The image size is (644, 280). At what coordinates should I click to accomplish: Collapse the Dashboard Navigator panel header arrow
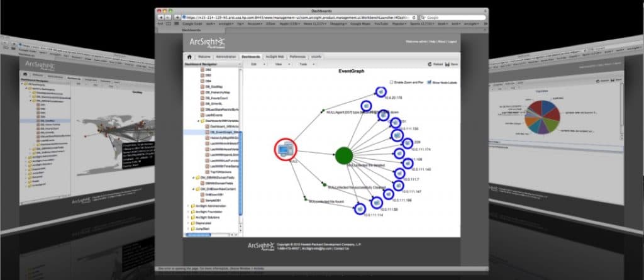[x=240, y=64]
